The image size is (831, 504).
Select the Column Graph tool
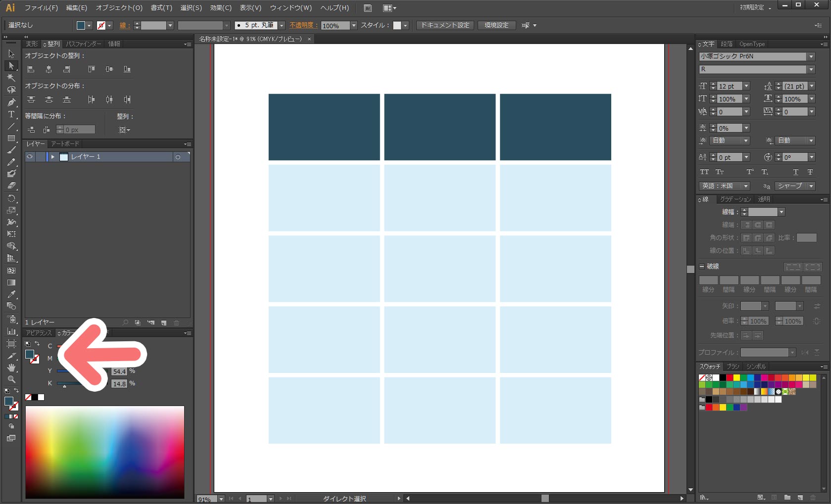click(11, 331)
